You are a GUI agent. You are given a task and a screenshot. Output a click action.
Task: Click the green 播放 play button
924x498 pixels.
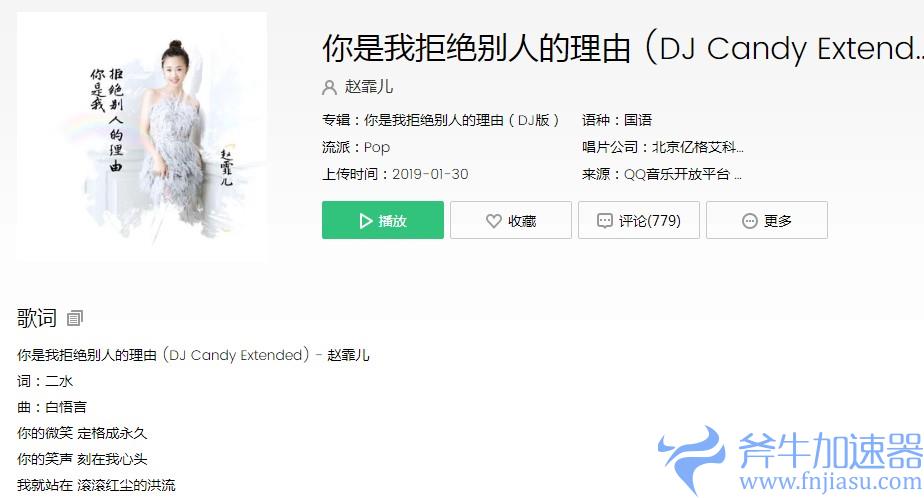click(382, 220)
